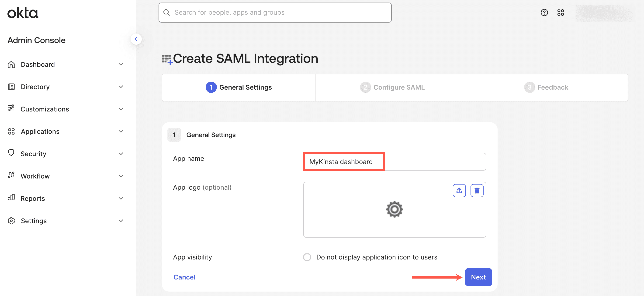Select the Security shield icon
The height and width of the screenshot is (296, 644).
point(11,154)
